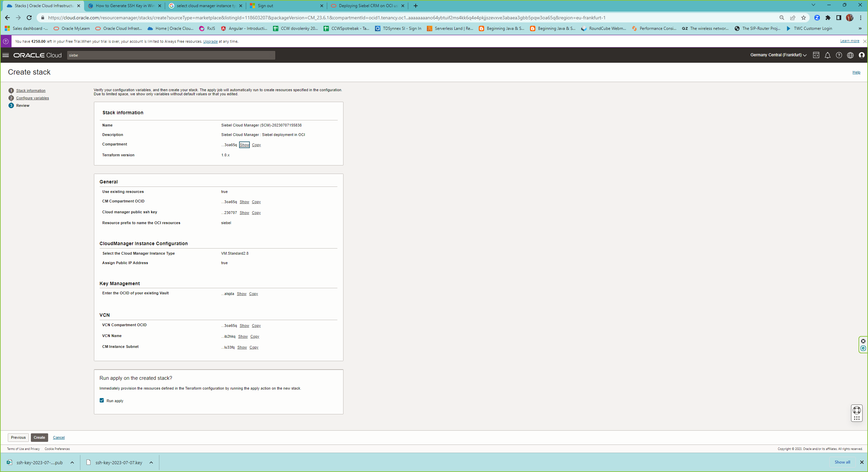Click the blue Z extension icon
The width and height of the screenshot is (868, 472).
[817, 18]
